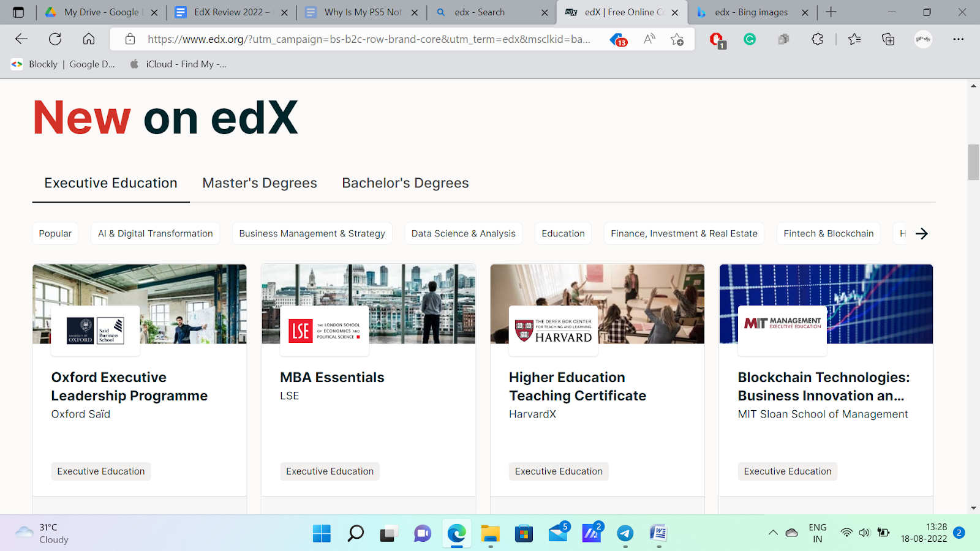This screenshot has width=980, height=551.
Task: Filter by Finance, Investment & Real Estate
Action: [x=684, y=233]
